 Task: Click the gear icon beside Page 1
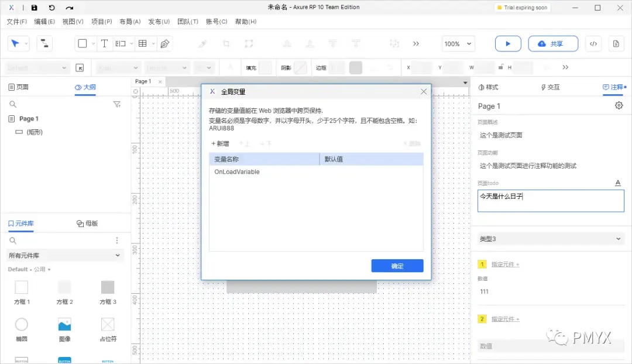(619, 106)
